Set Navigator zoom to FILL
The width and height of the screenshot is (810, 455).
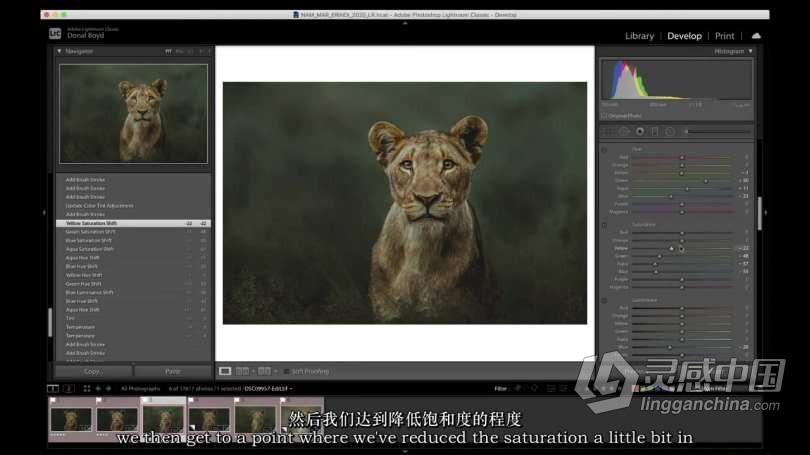coord(179,51)
